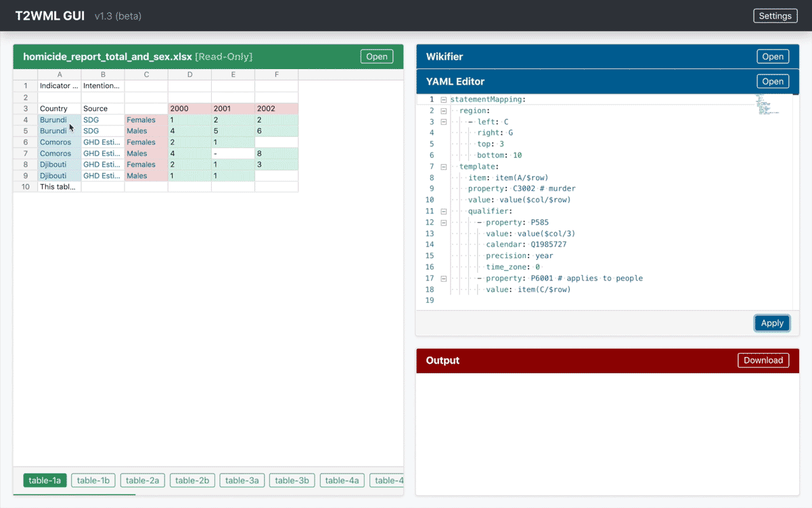The image size is (812, 508).
Task: Click the 'This tabl...' cell in row 10
Action: click(60, 187)
